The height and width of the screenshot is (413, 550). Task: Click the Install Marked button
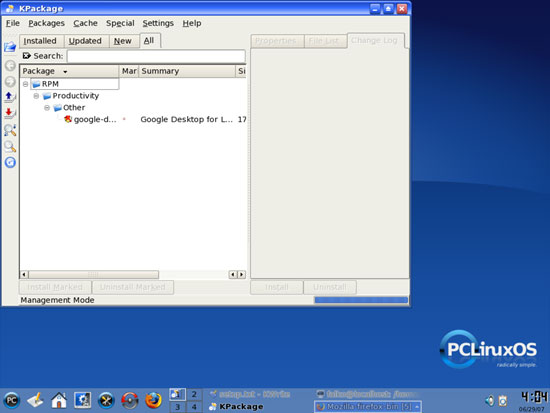coord(55,287)
